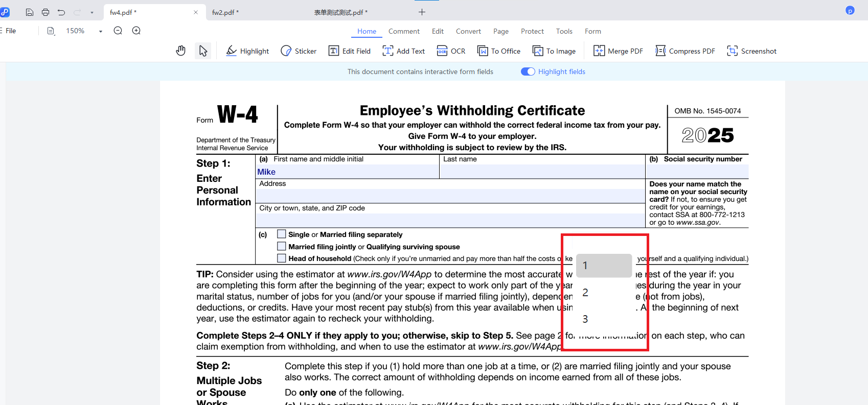868x405 pixels.
Task: Click the To Office convert button
Action: pos(498,51)
